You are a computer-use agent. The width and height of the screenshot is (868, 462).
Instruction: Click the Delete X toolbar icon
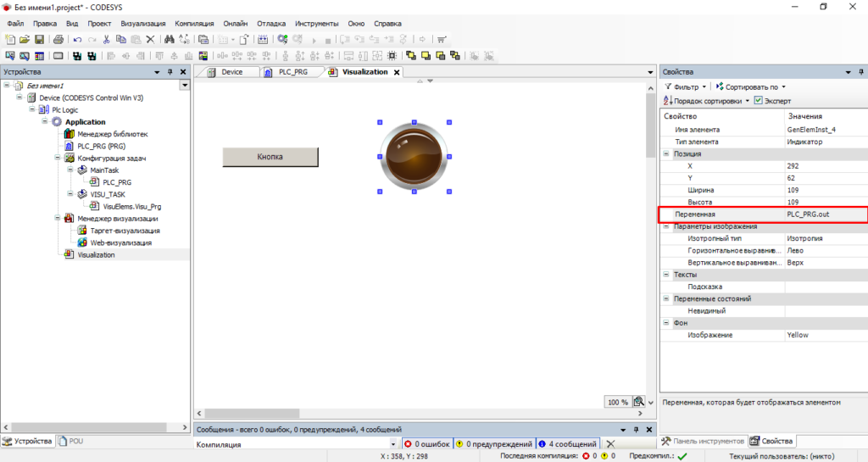pos(150,39)
